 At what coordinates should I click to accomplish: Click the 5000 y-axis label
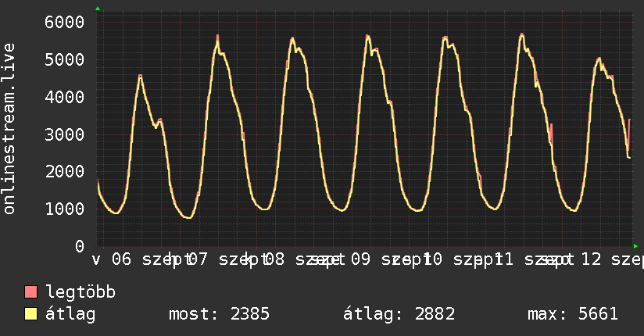coord(65,59)
